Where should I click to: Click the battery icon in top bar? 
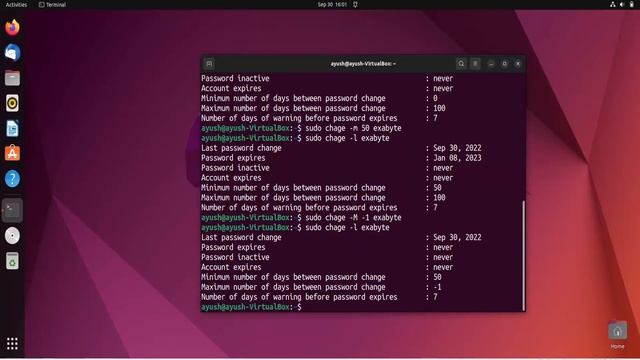[x=631, y=4]
